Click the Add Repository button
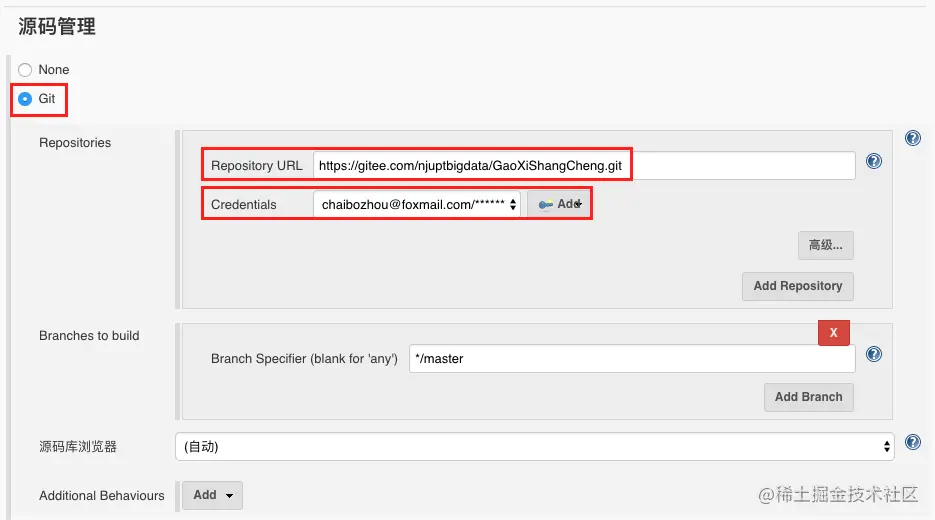This screenshot has height=520, width=935. [798, 286]
